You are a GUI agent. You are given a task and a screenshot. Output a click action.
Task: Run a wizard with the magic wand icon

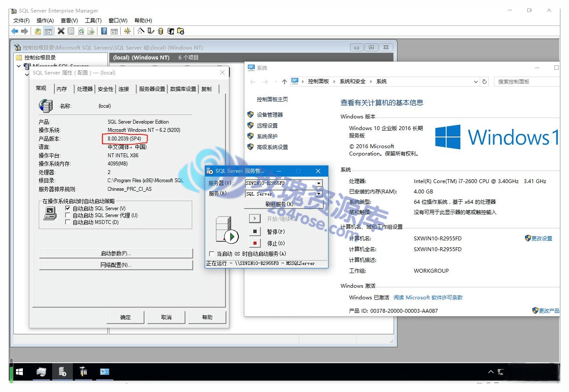(x=141, y=31)
